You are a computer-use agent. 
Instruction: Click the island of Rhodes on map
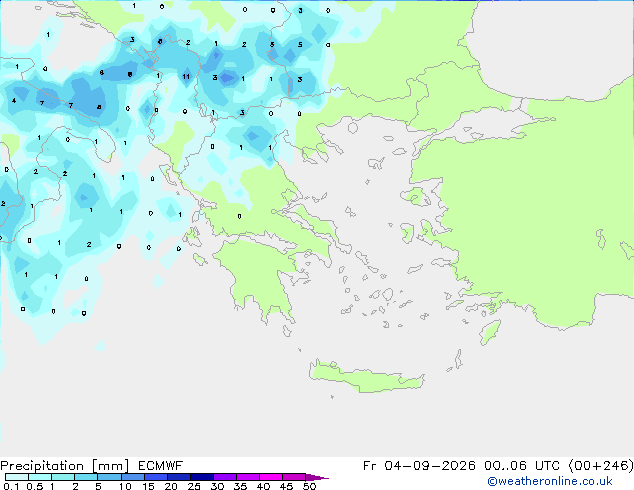pos(490,332)
